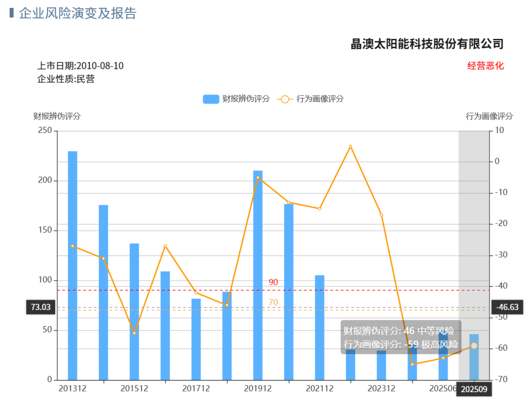Click the 150 left axis tick label
Viewport: 532px width, 404px height.
click(45, 230)
